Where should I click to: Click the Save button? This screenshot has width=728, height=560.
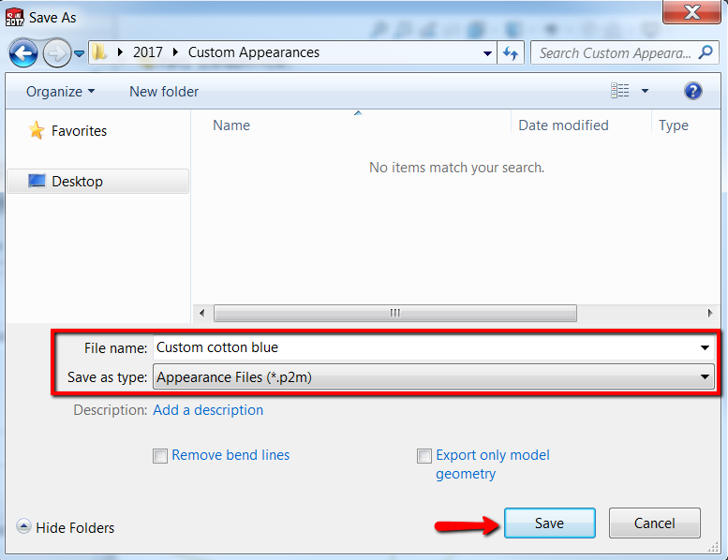click(x=550, y=523)
